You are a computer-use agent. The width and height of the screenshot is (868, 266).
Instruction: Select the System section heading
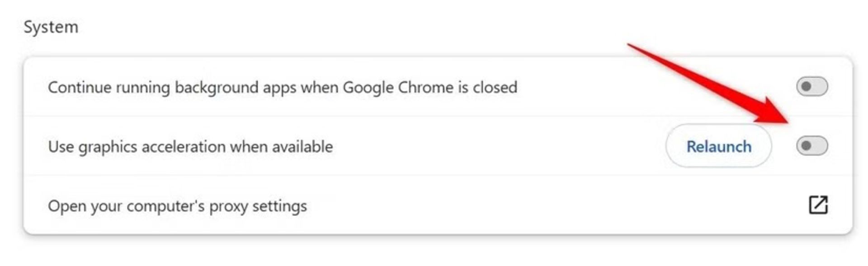click(x=51, y=27)
